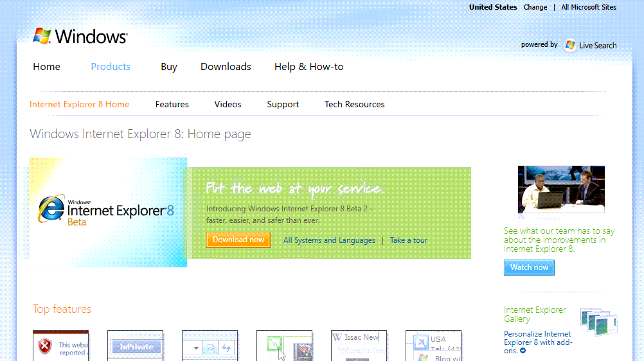This screenshot has width=644, height=361.
Task: Click the Internet Explorer Gallery heading
Action: (x=535, y=314)
